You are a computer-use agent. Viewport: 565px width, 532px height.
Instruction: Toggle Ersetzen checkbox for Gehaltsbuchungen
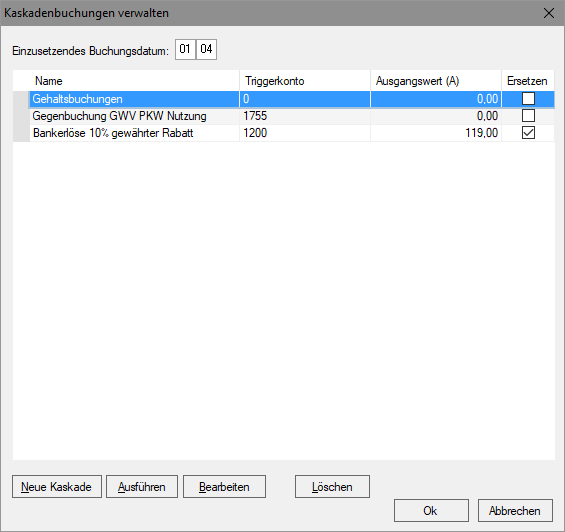pyautogui.click(x=528, y=99)
